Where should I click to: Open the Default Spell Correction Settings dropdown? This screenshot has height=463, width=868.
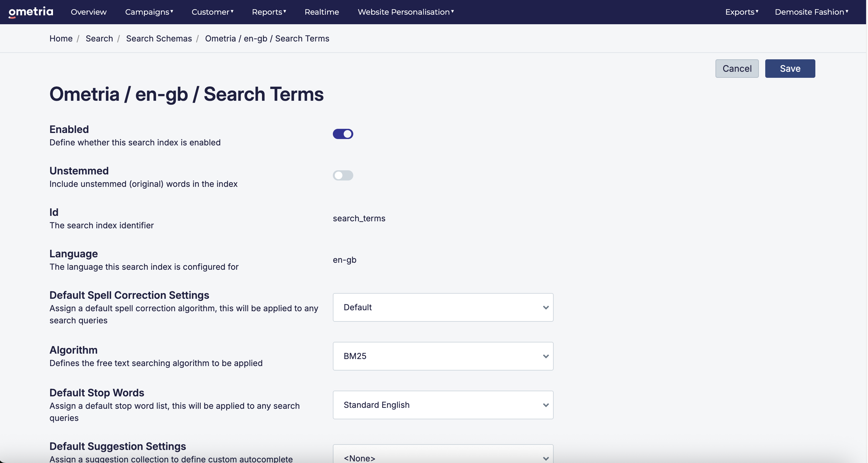[x=443, y=307]
